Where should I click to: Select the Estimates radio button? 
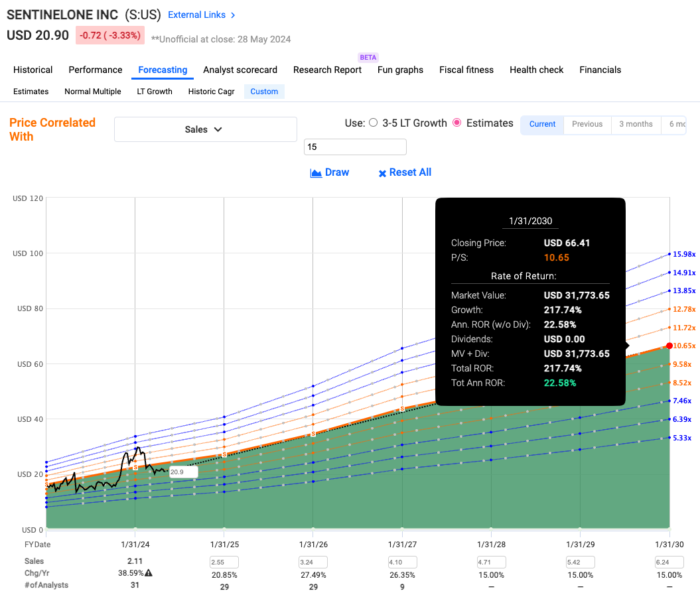coord(456,123)
